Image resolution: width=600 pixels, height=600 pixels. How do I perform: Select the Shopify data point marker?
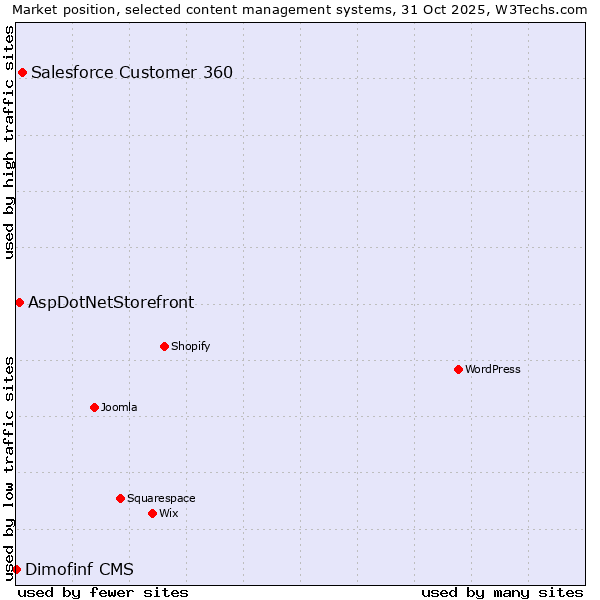(x=164, y=346)
